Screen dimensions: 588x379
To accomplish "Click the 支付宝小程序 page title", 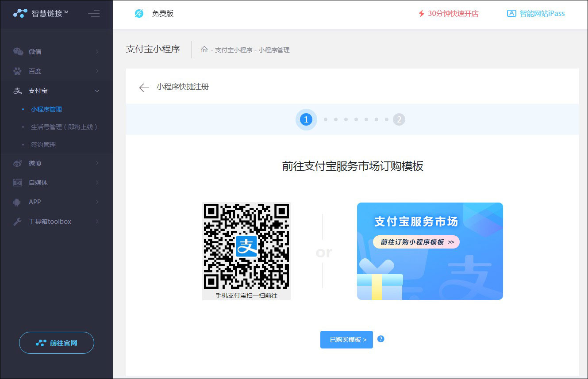I will [x=153, y=49].
